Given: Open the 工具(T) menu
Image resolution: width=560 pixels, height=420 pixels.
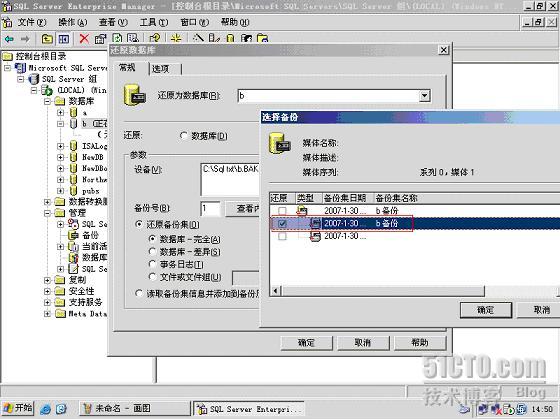Looking at the screenshot, I should 154,22.
